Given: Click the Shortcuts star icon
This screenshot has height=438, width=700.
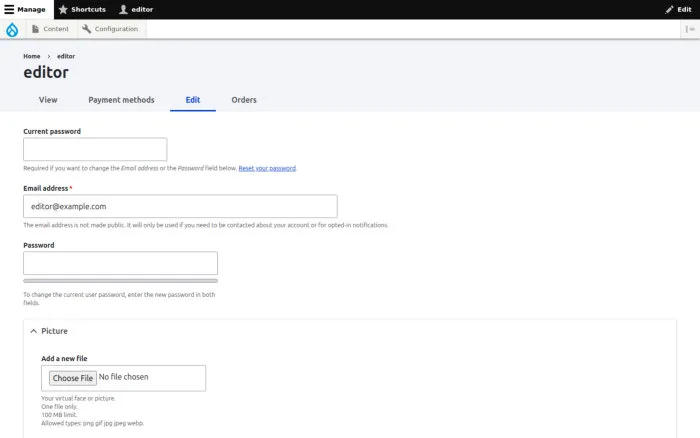Looking at the screenshot, I should pos(63,9).
